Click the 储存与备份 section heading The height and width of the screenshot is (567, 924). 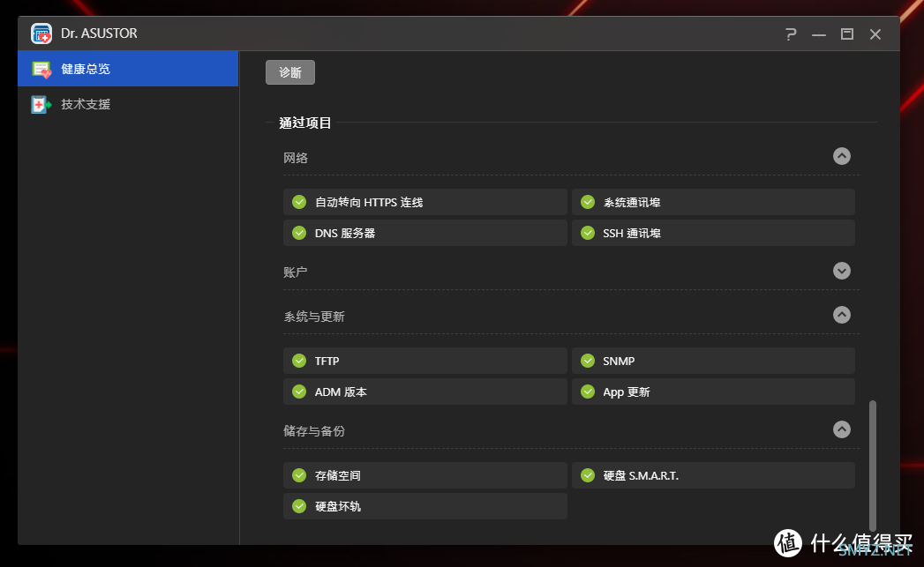(x=314, y=431)
